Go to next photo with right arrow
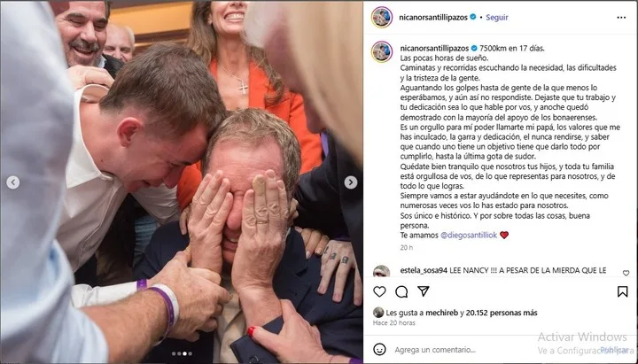The width and height of the screenshot is (638, 364). (351, 182)
